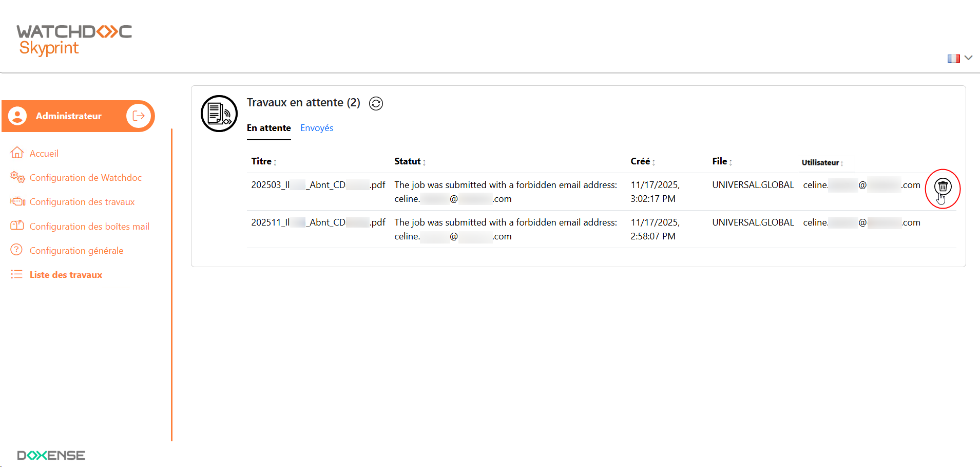
Task: Open the Configuration générale link
Action: [76, 251]
